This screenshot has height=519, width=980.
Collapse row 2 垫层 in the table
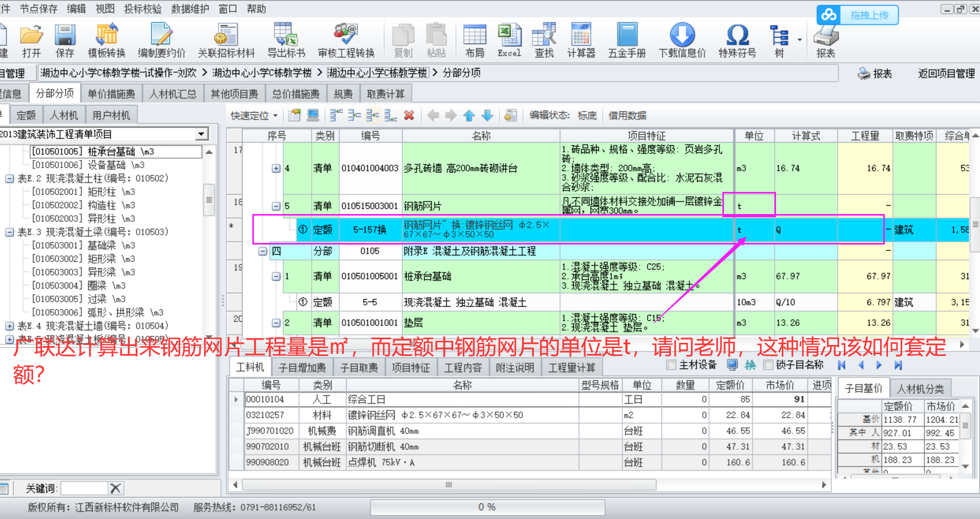276,323
